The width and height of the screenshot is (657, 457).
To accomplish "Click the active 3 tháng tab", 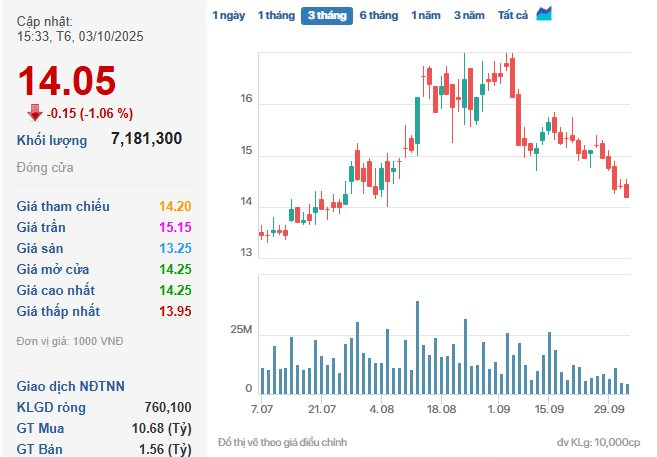I will pos(326,16).
